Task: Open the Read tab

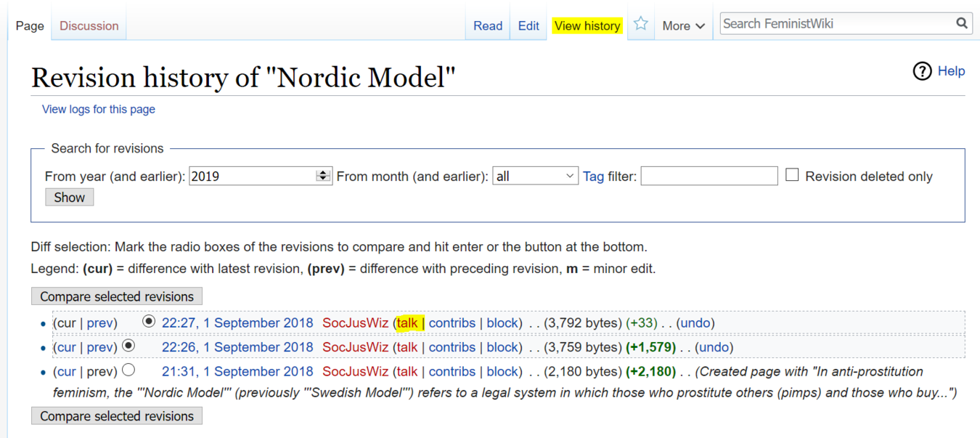Action: [x=488, y=25]
